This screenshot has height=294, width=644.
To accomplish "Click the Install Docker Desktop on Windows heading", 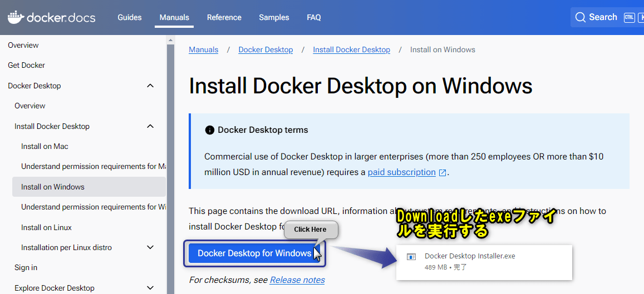I will (361, 87).
